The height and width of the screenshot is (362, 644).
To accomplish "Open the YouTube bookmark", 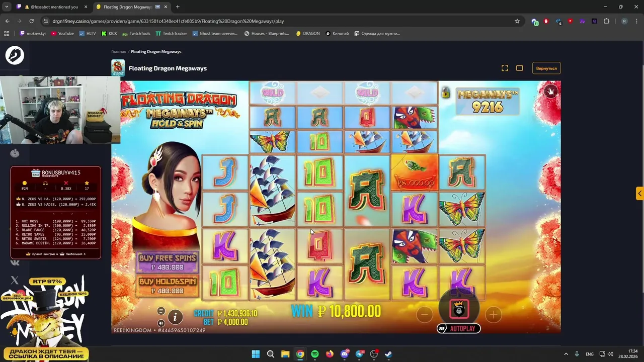I will click(x=62, y=34).
